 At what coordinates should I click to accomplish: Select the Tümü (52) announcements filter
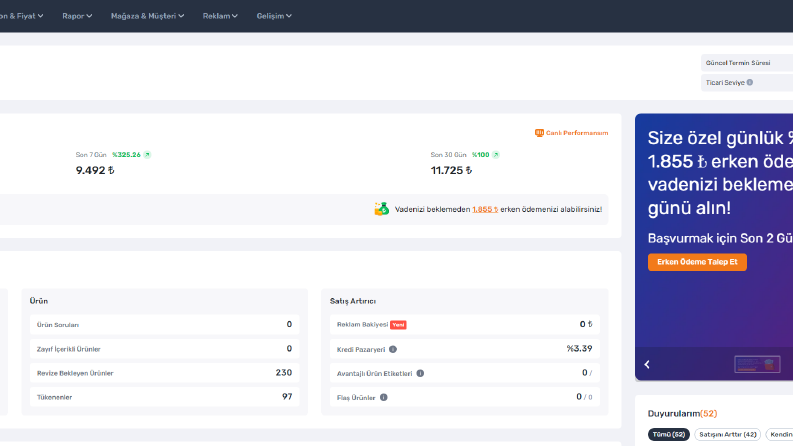pos(669,434)
